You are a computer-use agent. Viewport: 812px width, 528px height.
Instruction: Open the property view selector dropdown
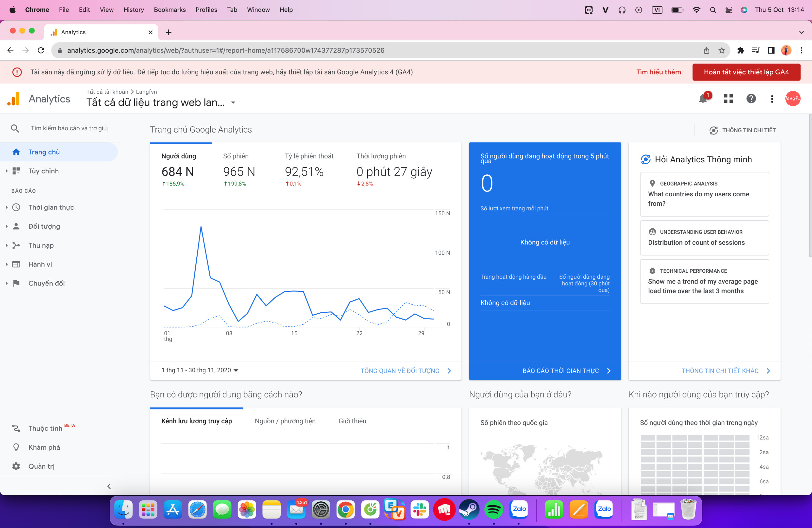click(x=233, y=102)
